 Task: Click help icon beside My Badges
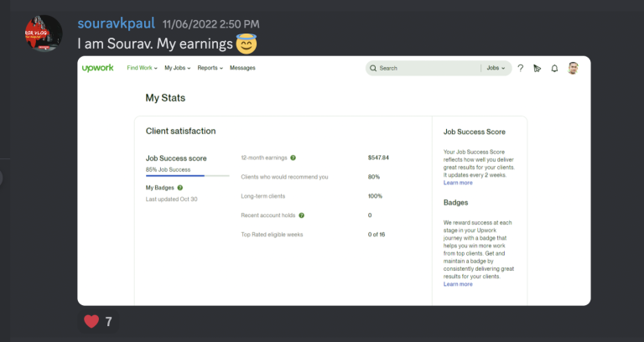(x=180, y=188)
